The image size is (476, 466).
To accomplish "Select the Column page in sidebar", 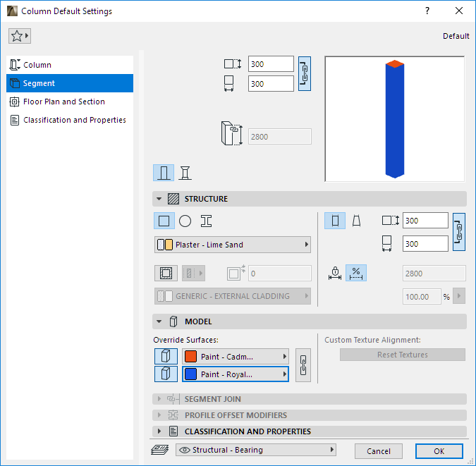I will tap(70, 65).
